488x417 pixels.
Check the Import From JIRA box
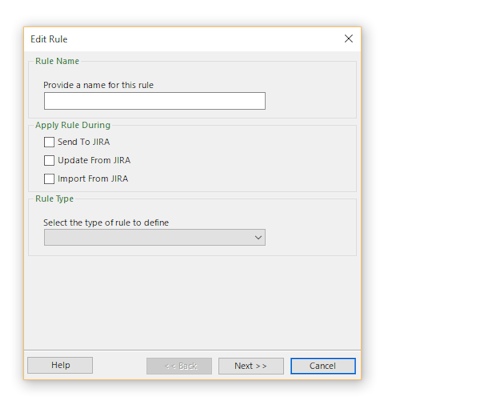click(49, 179)
